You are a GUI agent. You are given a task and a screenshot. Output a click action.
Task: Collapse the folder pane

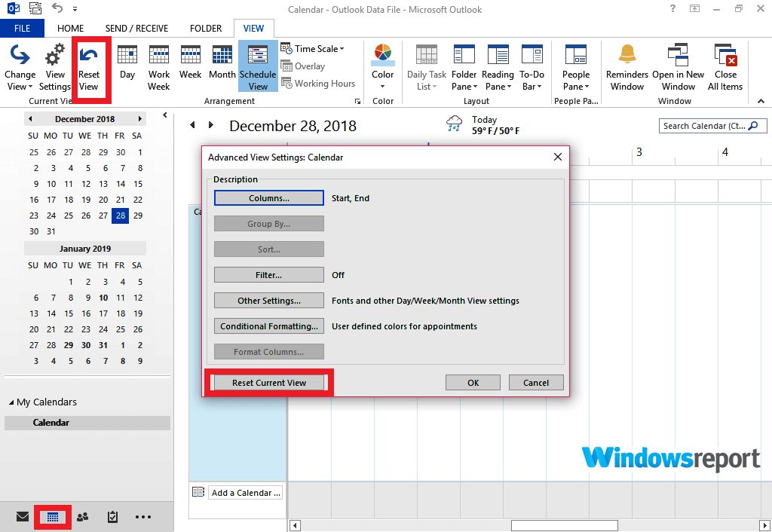pyautogui.click(x=165, y=115)
